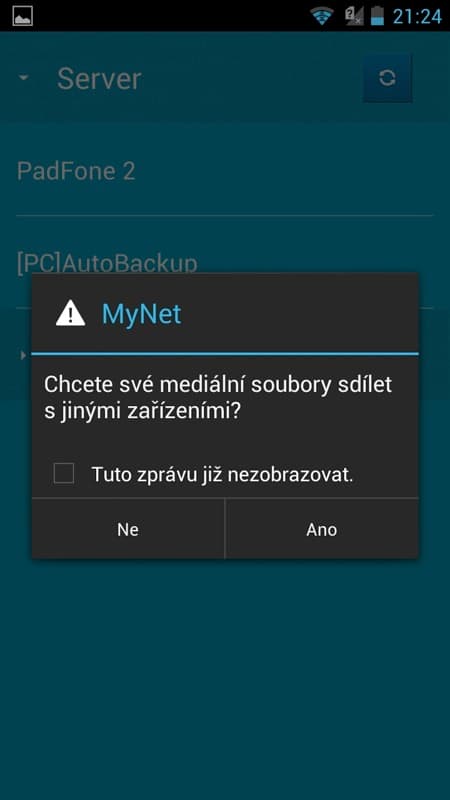Open the Server spinner title
The width and height of the screenshot is (450, 800).
click(99, 79)
